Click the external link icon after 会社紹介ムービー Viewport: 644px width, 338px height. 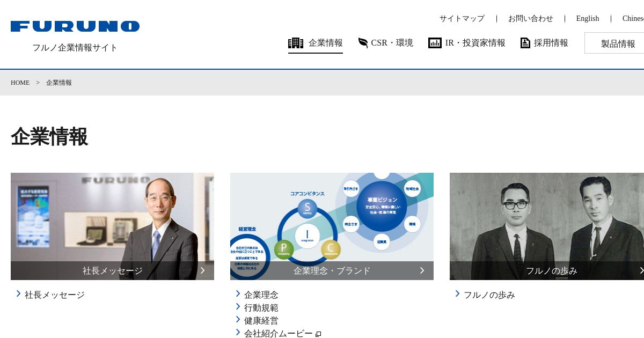(318, 334)
